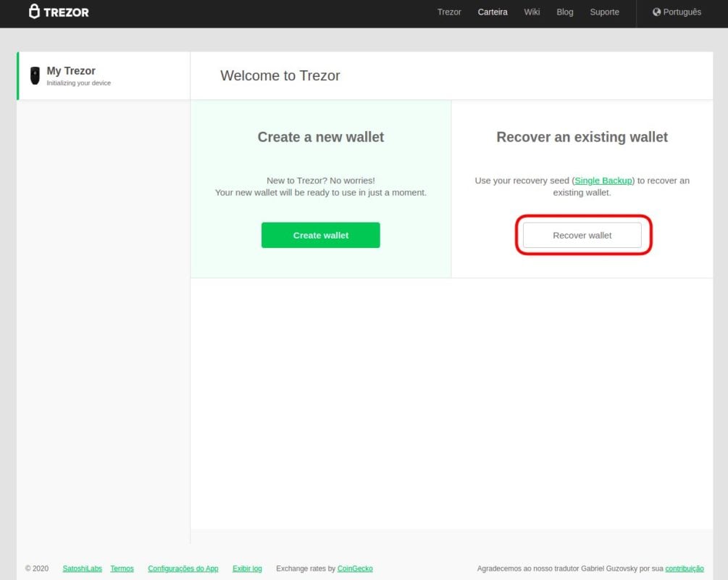Open the Termos footer link
Screen dimensions: 728x580
pos(122,568)
